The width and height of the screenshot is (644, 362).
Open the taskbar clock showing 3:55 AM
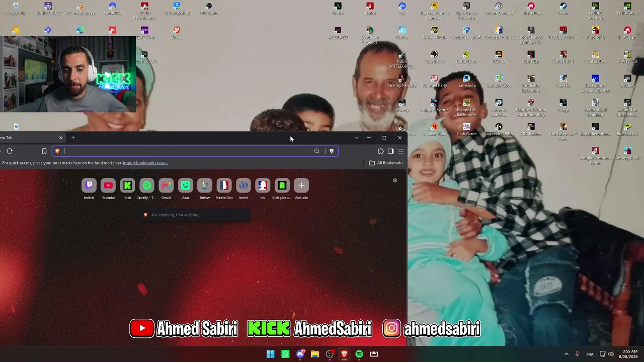pos(628,354)
